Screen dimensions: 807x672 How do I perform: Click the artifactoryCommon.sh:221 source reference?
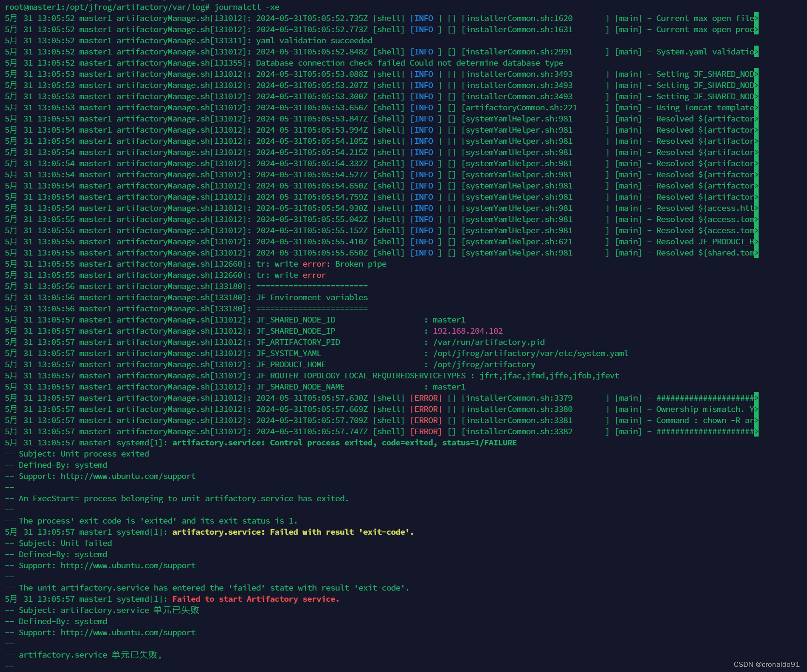coord(521,108)
